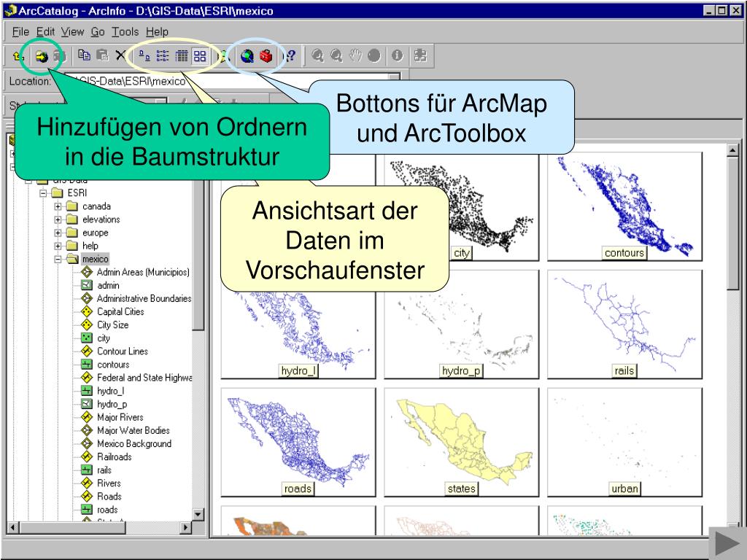
Task: Launch ArcMap from the globe icon
Action: [247, 56]
